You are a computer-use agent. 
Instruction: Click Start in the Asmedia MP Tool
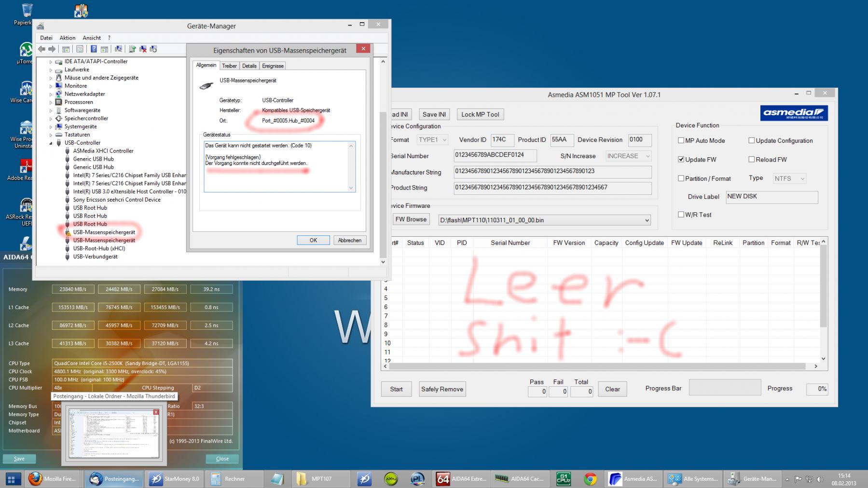coord(397,389)
